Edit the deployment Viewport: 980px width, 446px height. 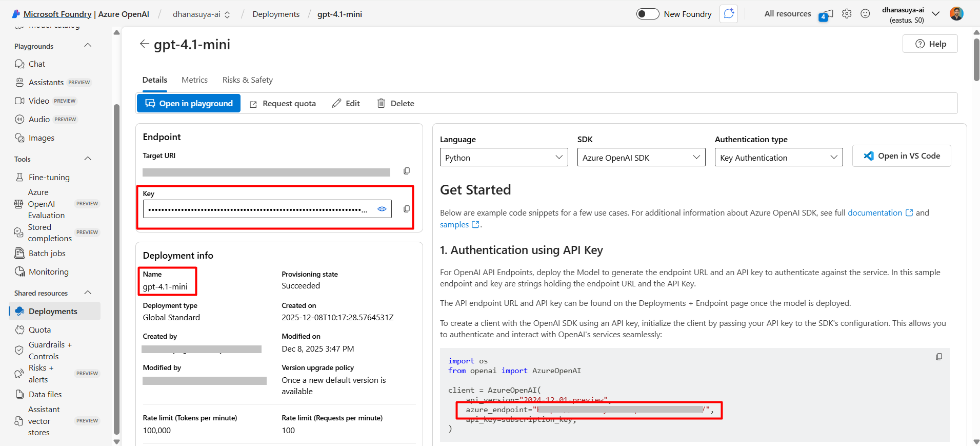pos(346,104)
